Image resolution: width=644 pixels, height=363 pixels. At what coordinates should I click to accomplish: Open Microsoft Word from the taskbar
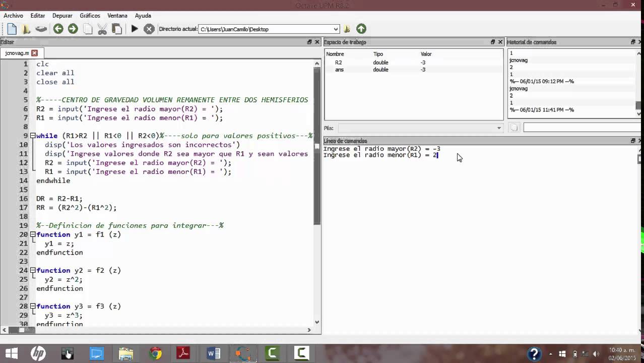[x=213, y=354]
